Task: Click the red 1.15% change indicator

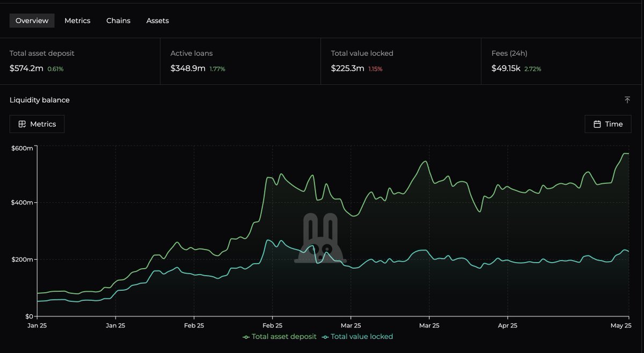Action: (x=376, y=69)
